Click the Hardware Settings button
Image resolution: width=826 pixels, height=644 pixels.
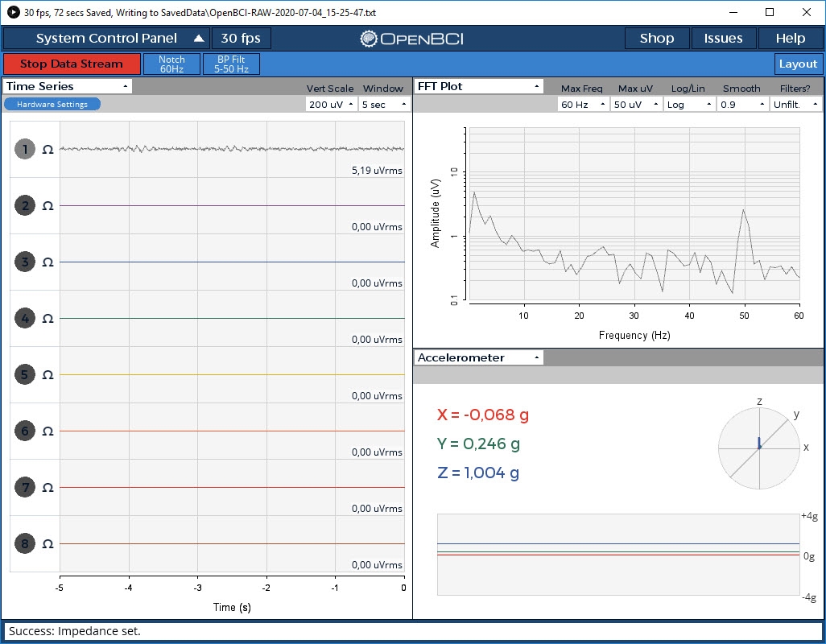52,104
